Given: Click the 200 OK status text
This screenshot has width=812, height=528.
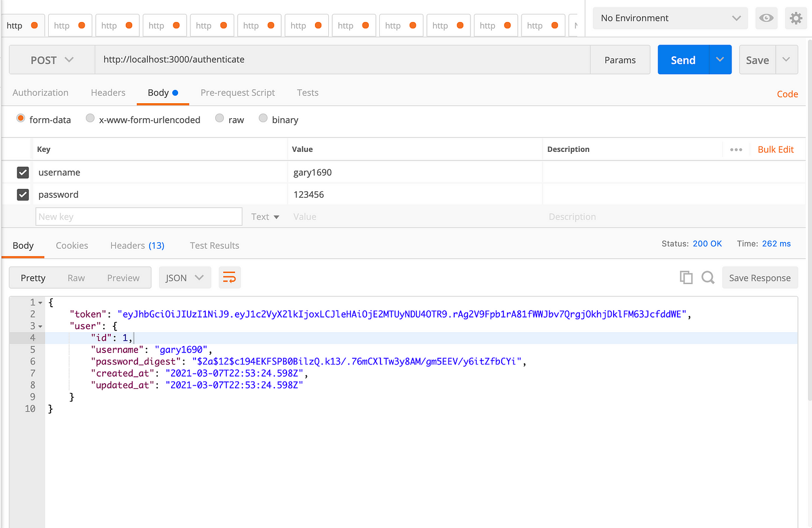Looking at the screenshot, I should click(707, 243).
